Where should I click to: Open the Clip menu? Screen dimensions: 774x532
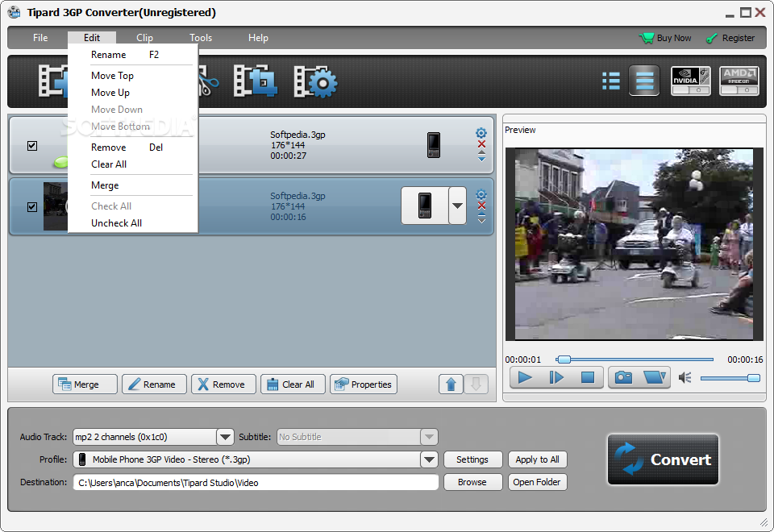click(x=144, y=38)
